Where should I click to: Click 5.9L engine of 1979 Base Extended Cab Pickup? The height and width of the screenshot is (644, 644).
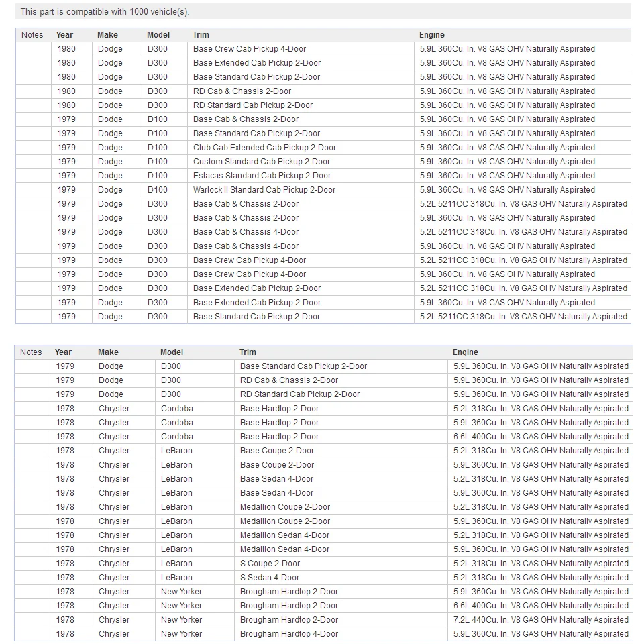(x=507, y=303)
